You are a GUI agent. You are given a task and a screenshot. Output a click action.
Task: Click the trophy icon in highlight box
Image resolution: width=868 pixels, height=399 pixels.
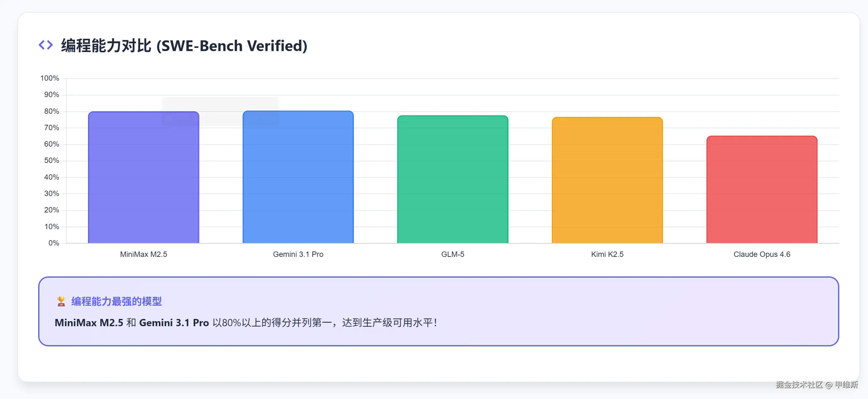tap(61, 301)
